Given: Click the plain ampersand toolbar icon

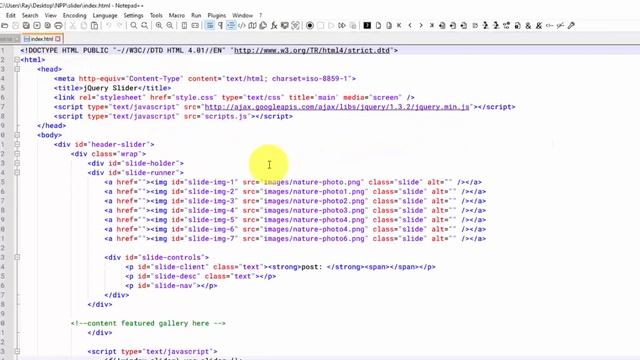Looking at the screenshot, I should [x=528, y=26].
